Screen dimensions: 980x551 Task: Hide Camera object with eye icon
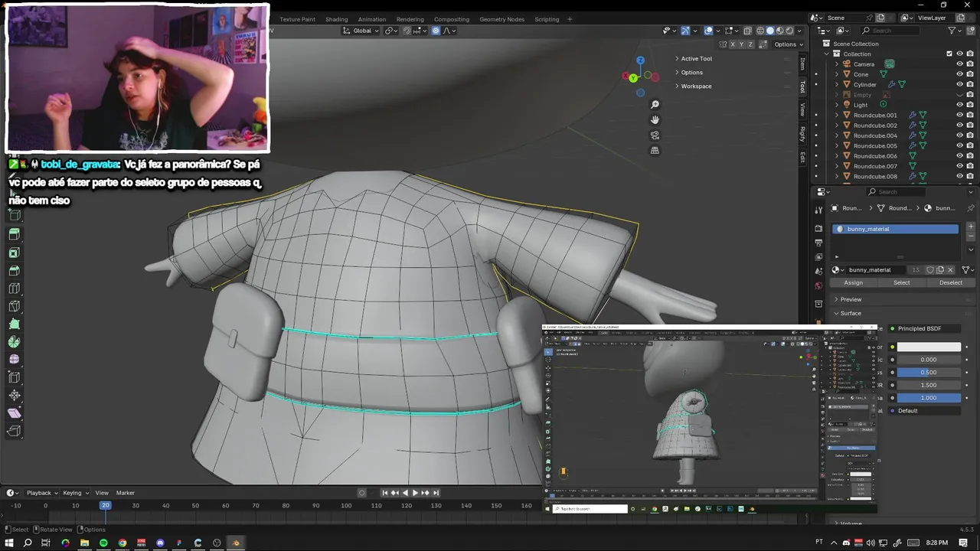[959, 64]
